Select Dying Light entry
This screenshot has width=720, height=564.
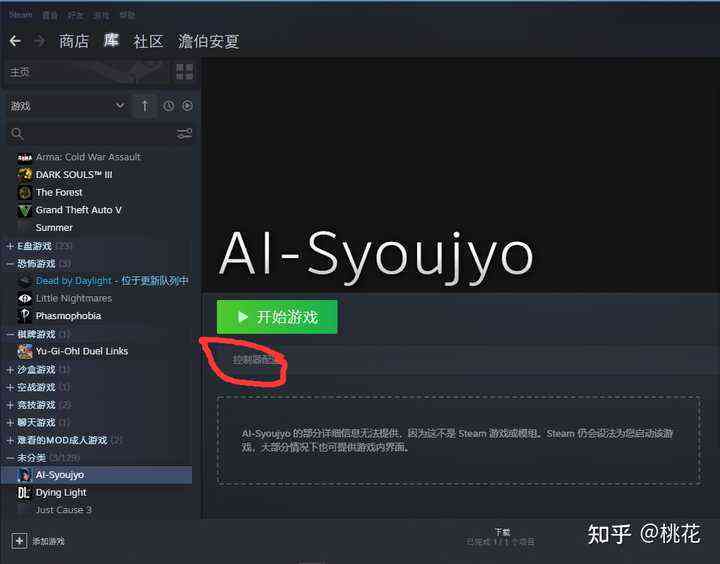point(61,493)
